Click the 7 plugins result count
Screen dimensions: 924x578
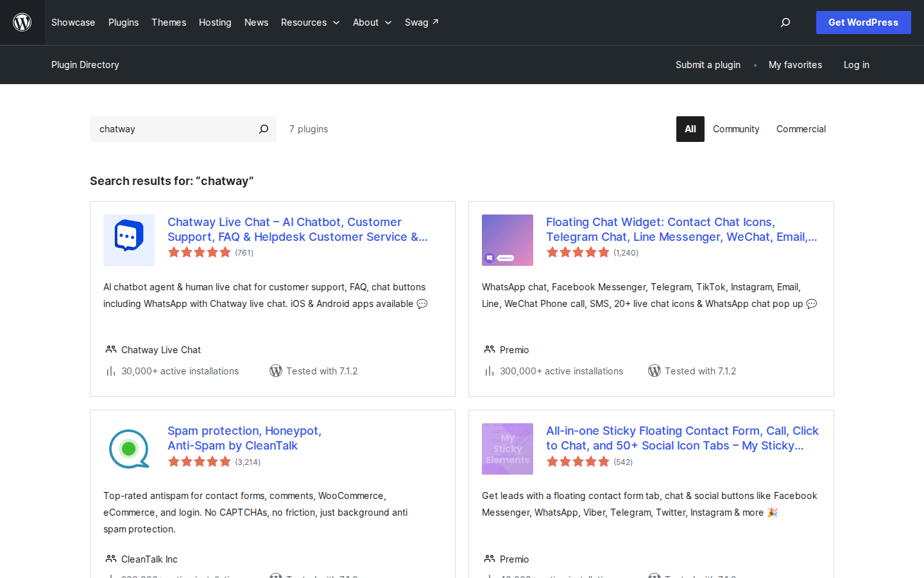tap(309, 129)
